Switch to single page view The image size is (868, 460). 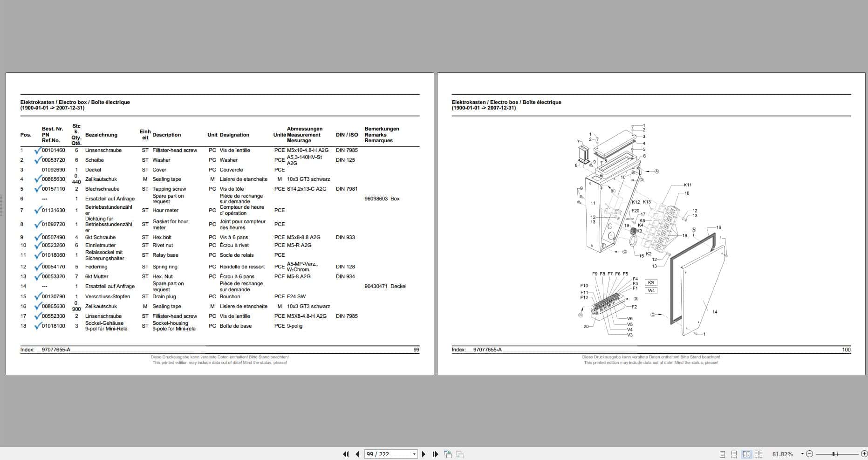pyautogui.click(x=722, y=453)
